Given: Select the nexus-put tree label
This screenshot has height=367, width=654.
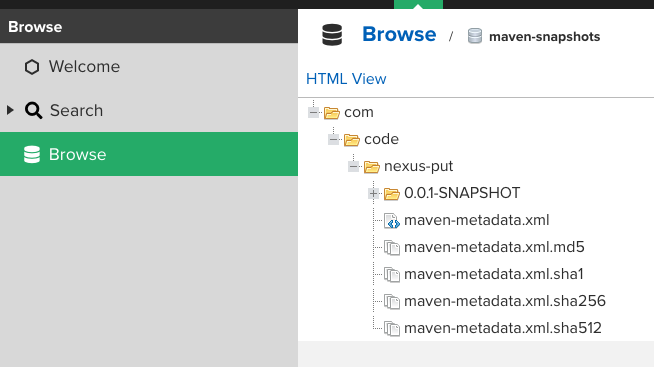Looking at the screenshot, I should point(418,166).
